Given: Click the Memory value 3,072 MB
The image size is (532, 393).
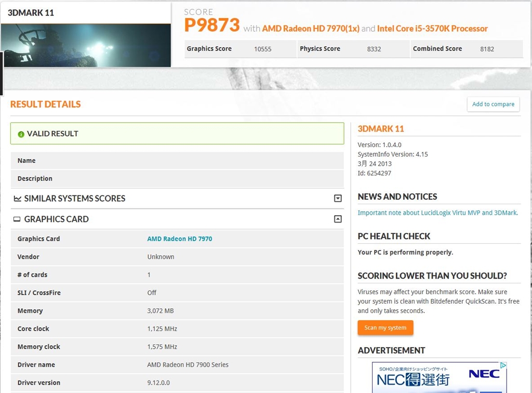Looking at the screenshot, I should coord(160,311).
